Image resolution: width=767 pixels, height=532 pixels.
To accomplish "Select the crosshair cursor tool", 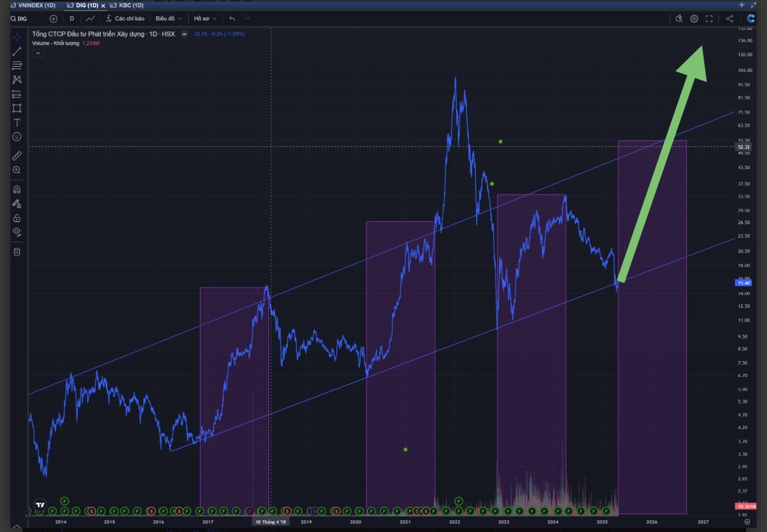I will click(x=17, y=37).
